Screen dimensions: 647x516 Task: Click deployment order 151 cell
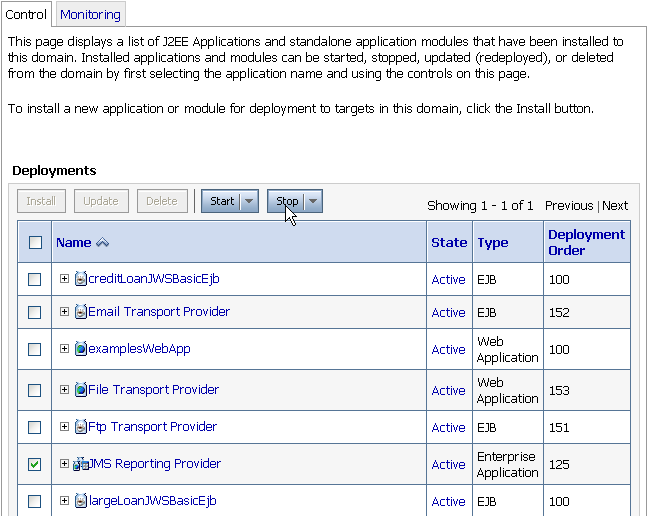(587, 427)
